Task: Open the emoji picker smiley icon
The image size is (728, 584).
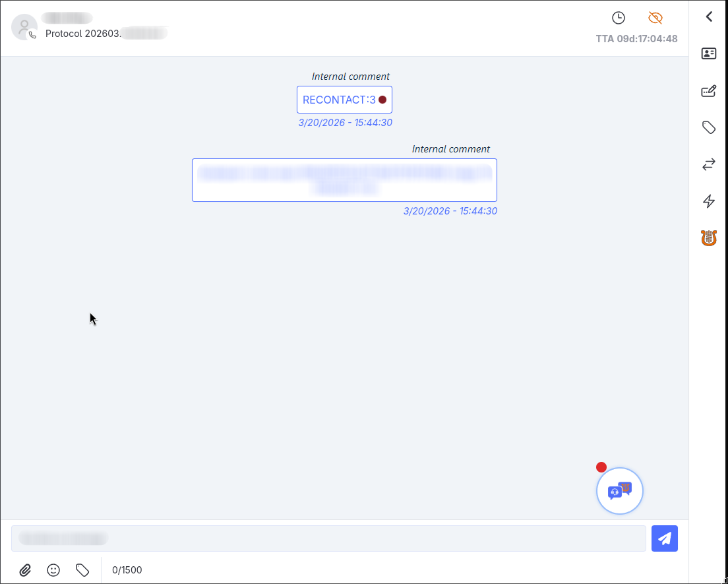Action: pos(53,570)
